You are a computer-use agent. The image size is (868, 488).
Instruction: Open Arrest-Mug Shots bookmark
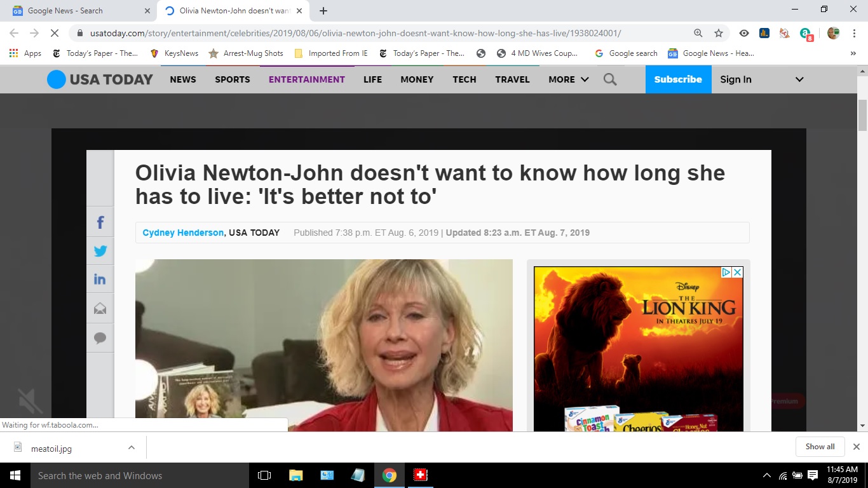tap(246, 53)
